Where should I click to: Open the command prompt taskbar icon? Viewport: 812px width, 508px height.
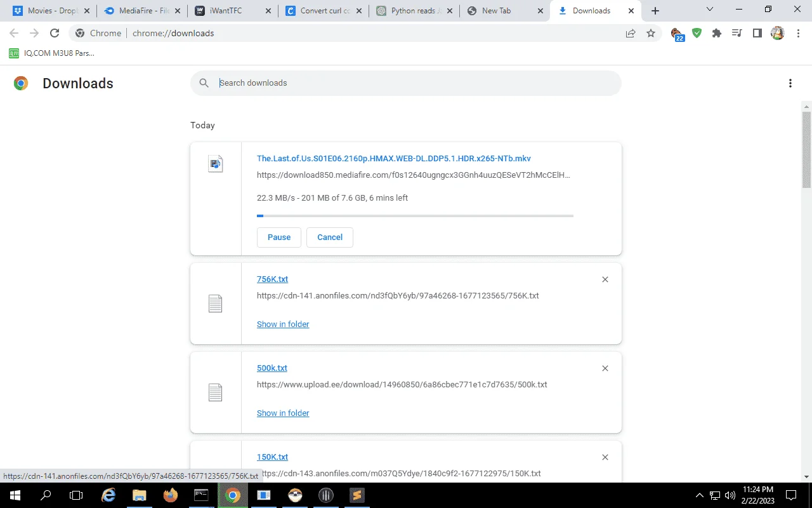[x=201, y=495]
